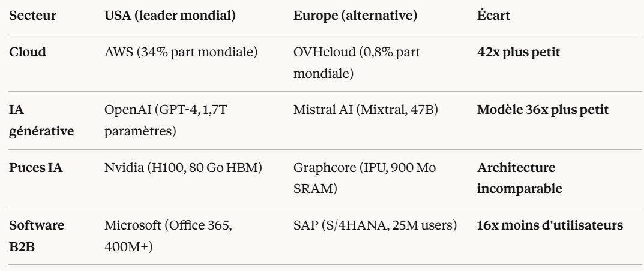Click the "IA générative" row label
The image size is (644, 271).
[41, 120]
